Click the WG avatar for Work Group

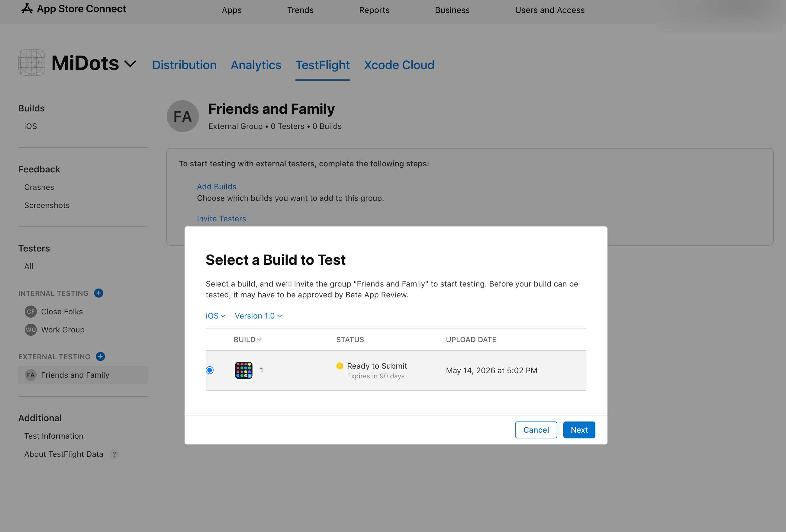click(31, 329)
